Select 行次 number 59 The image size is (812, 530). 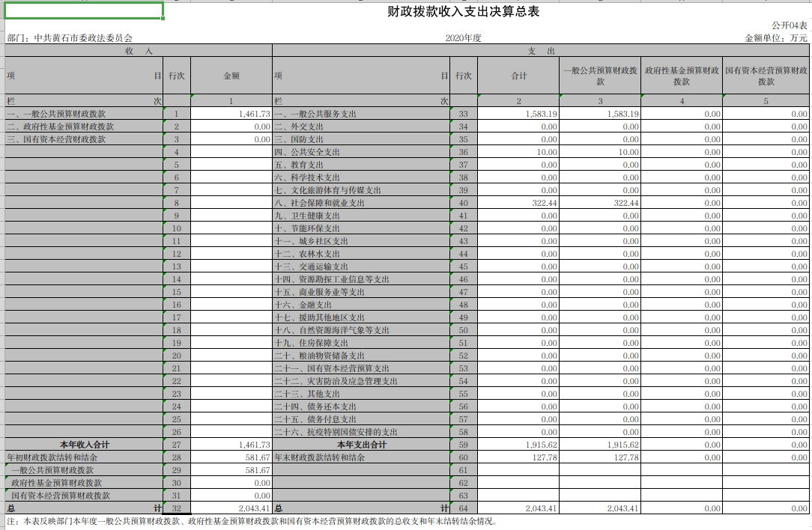coord(464,445)
